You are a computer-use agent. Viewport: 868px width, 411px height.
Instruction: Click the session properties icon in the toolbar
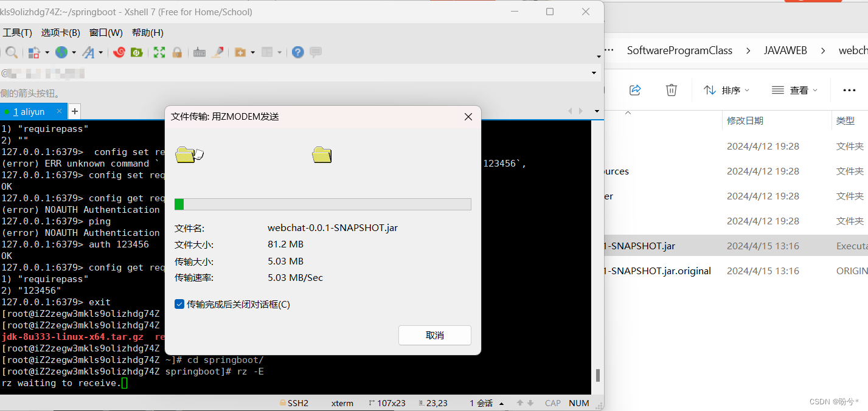pos(34,52)
